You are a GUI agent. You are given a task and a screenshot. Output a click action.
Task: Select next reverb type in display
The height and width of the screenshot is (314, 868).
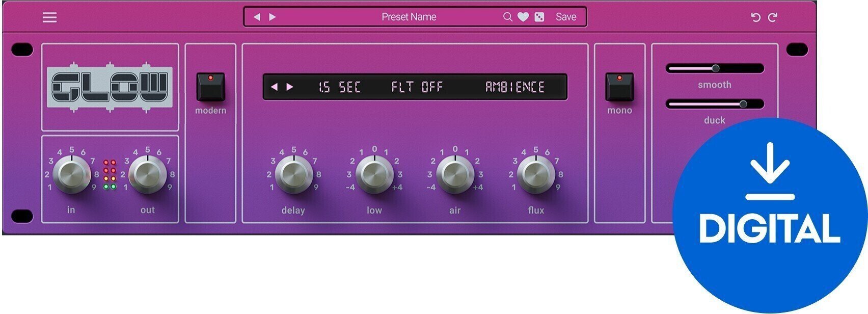290,87
